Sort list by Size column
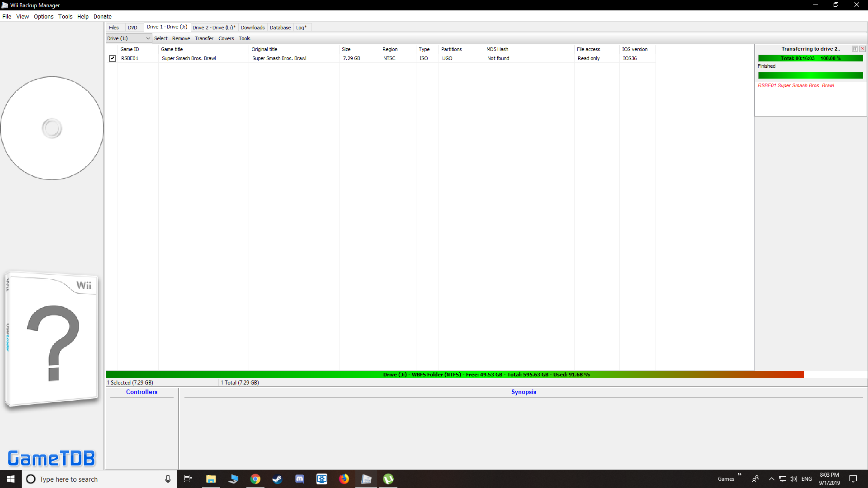 [359, 49]
